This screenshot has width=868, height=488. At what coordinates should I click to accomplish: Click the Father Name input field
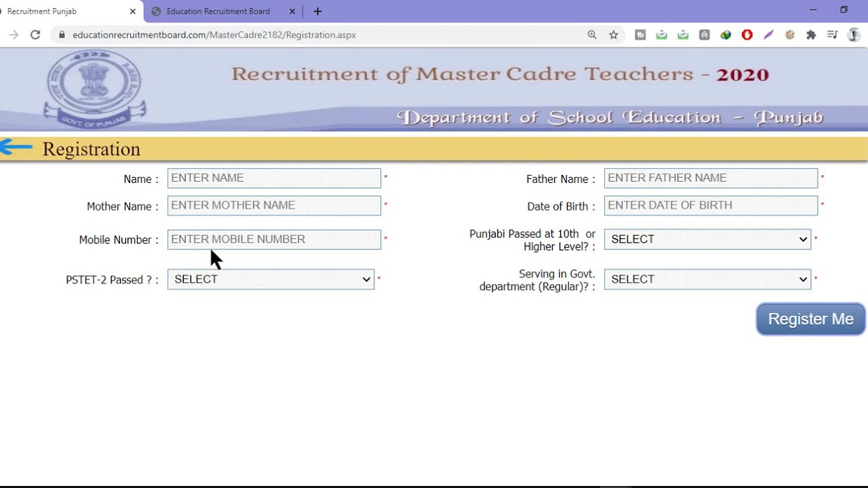711,178
